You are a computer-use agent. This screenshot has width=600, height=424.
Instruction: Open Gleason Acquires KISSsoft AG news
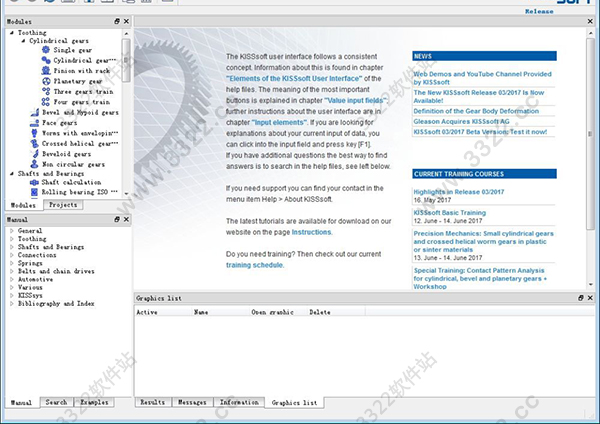tap(461, 121)
